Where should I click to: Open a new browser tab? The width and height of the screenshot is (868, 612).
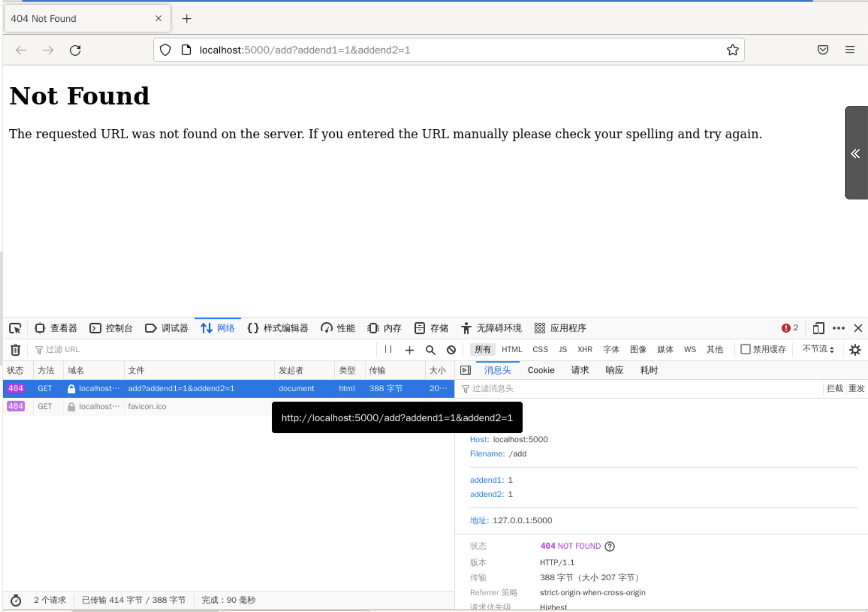[x=187, y=19]
